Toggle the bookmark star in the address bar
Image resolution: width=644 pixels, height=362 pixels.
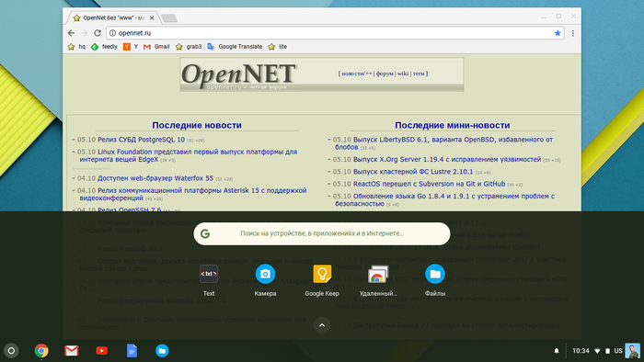point(558,33)
